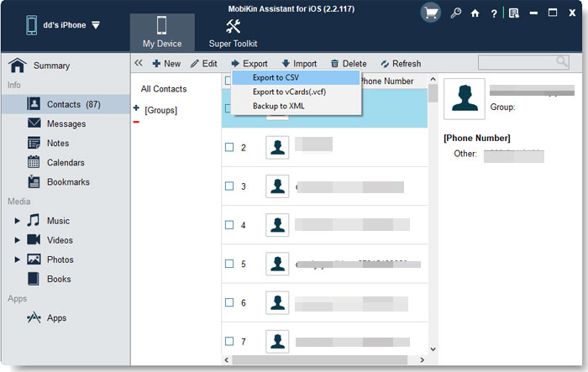Click the New contact button

pos(166,64)
